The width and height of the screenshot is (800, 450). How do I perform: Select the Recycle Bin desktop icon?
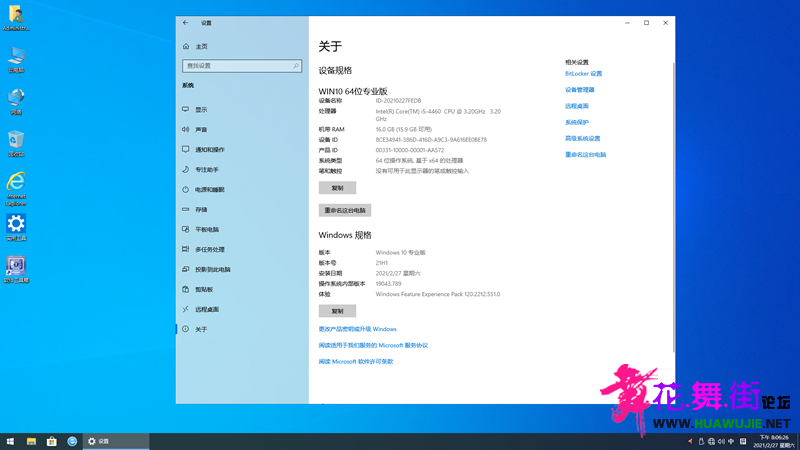(16, 143)
